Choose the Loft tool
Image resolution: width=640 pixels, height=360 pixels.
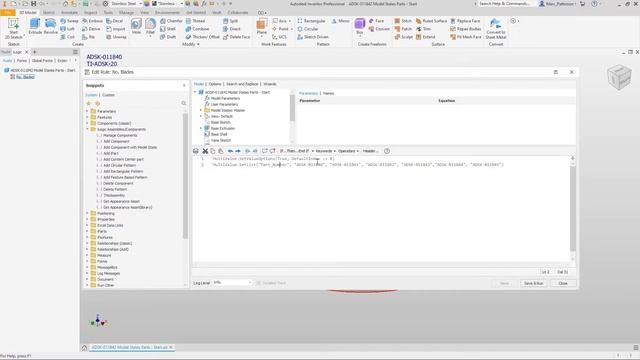click(x=67, y=29)
